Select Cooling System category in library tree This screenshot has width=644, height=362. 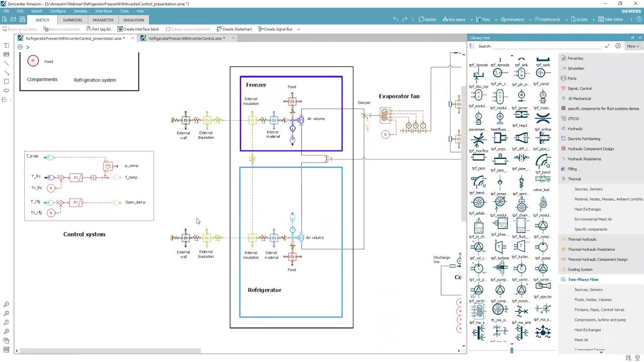click(x=580, y=269)
